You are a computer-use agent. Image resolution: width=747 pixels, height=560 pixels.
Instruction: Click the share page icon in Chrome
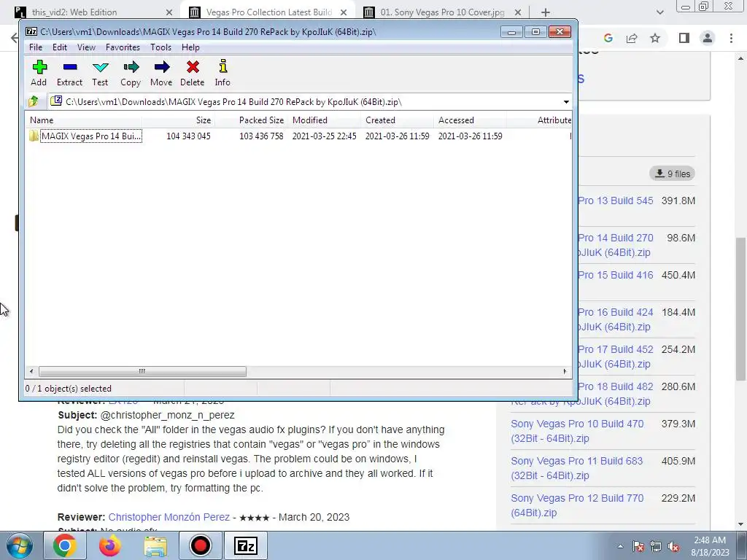tap(632, 38)
